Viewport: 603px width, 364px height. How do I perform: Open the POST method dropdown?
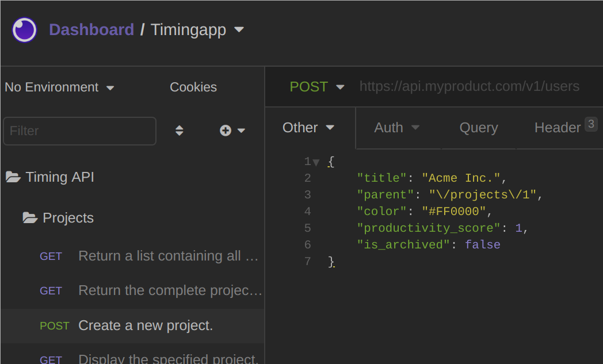coord(316,87)
